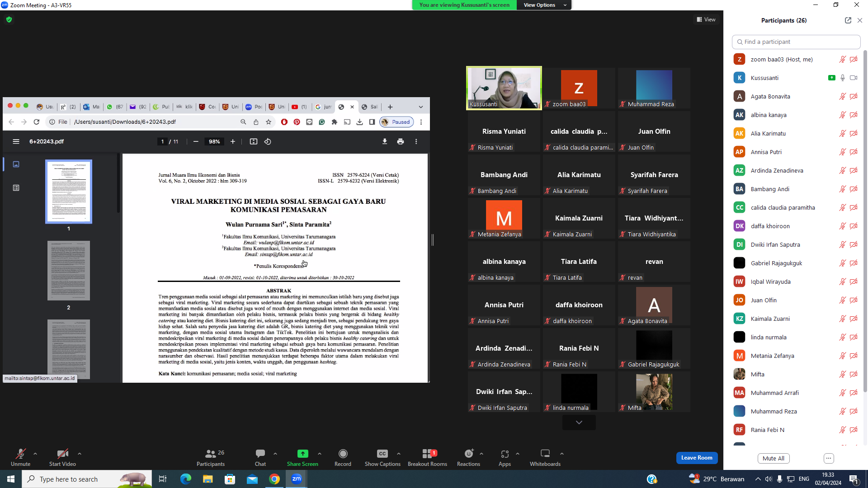Click the Mute All button
The width and height of the screenshot is (868, 488).
click(774, 458)
